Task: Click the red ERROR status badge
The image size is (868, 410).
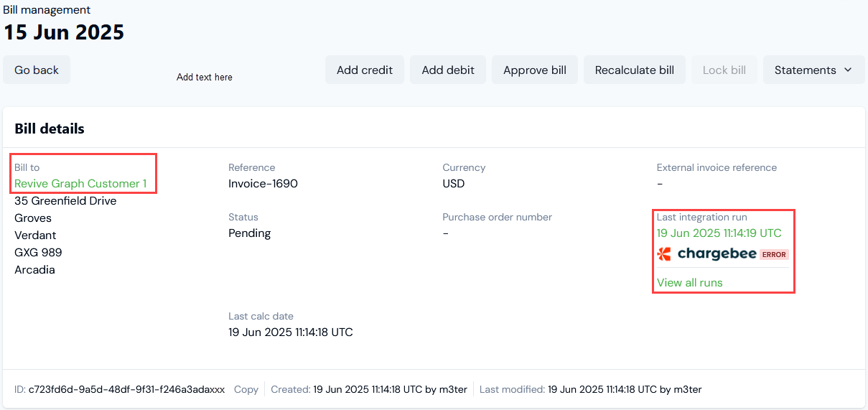Action: coord(774,255)
